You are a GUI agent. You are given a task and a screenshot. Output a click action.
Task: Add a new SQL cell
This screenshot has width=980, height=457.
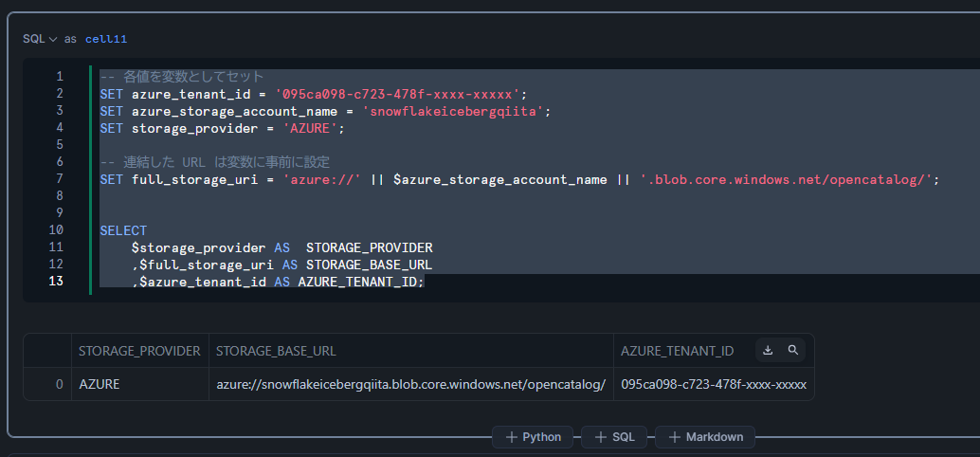tap(614, 437)
